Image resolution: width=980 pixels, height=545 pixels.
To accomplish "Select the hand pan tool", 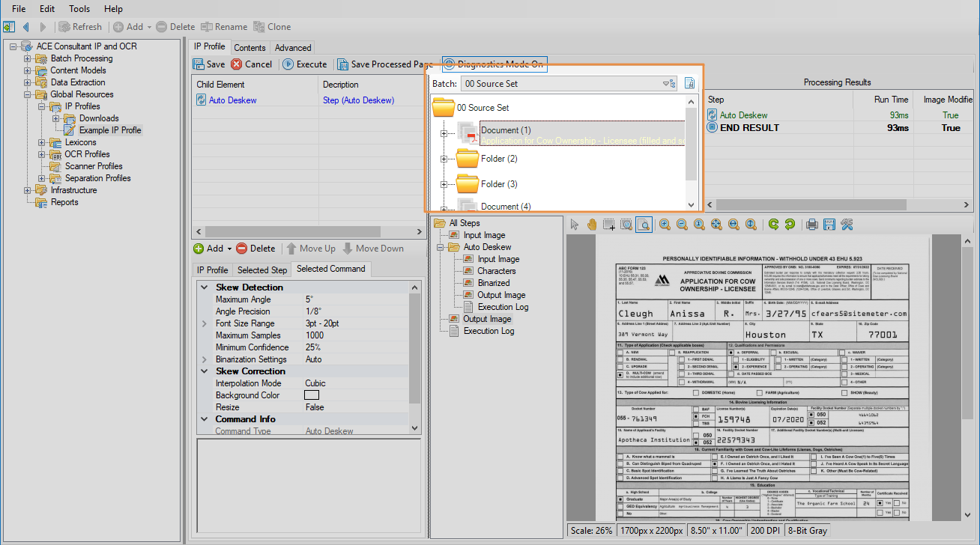I will pos(592,224).
